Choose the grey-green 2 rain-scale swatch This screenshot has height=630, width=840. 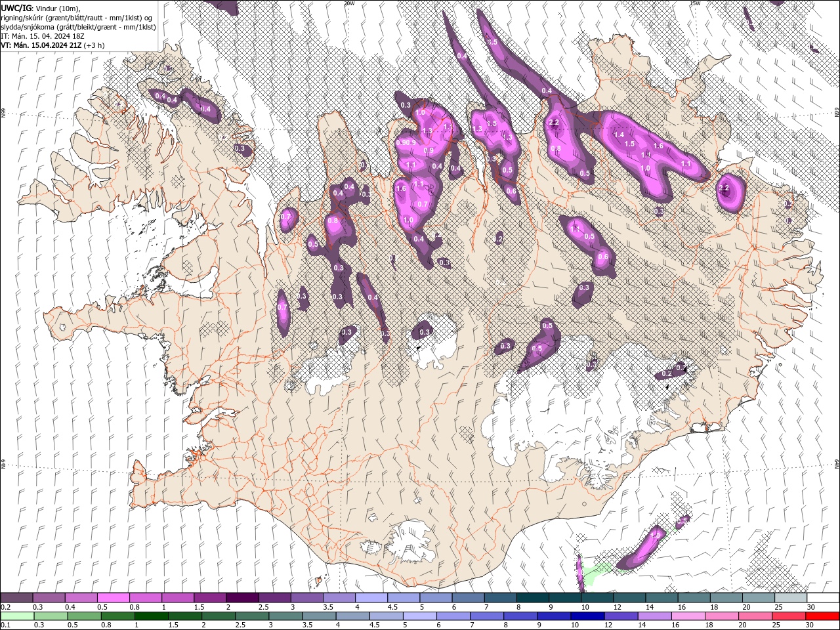(219, 616)
